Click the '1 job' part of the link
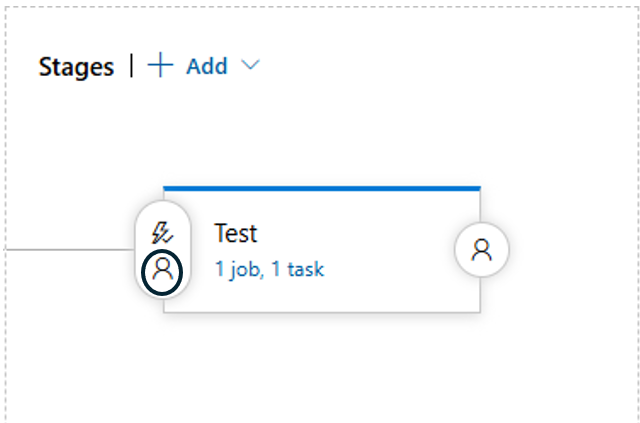Image resolution: width=640 pixels, height=423 pixels. pyautogui.click(x=236, y=269)
